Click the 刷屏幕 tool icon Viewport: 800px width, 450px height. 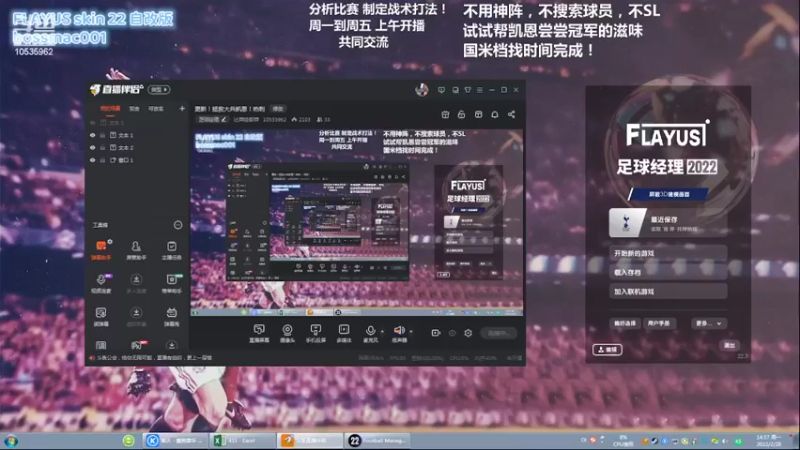(101, 313)
